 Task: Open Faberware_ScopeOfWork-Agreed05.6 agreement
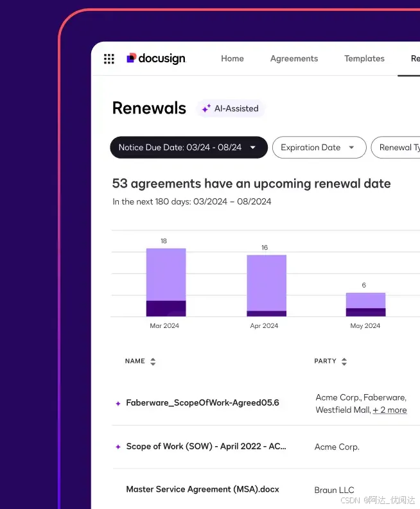coord(202,403)
